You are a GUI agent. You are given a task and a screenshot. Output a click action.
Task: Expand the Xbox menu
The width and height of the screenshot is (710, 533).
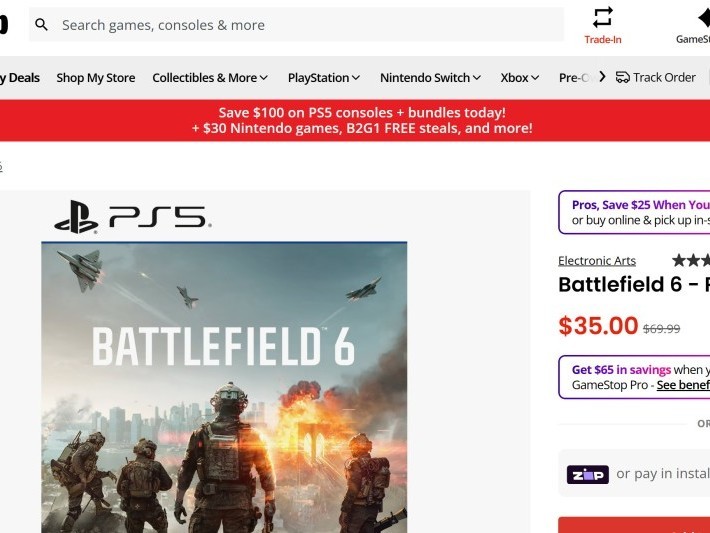[x=520, y=78]
